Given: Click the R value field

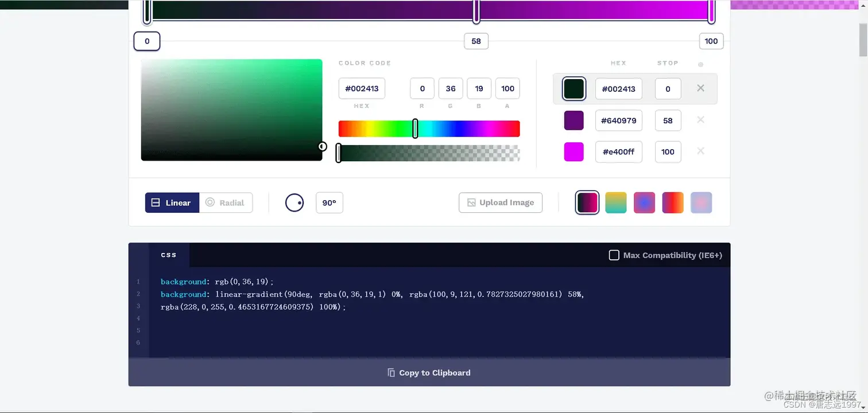Looking at the screenshot, I should (x=422, y=88).
